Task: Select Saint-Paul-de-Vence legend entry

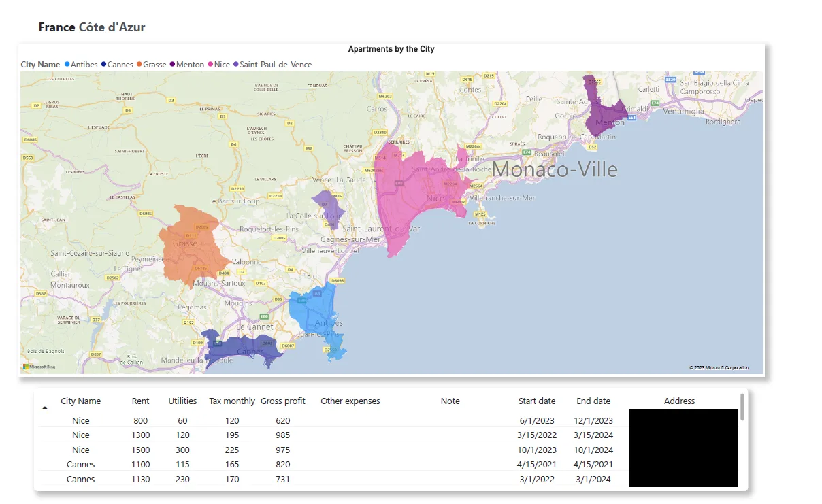Action: tap(272, 65)
